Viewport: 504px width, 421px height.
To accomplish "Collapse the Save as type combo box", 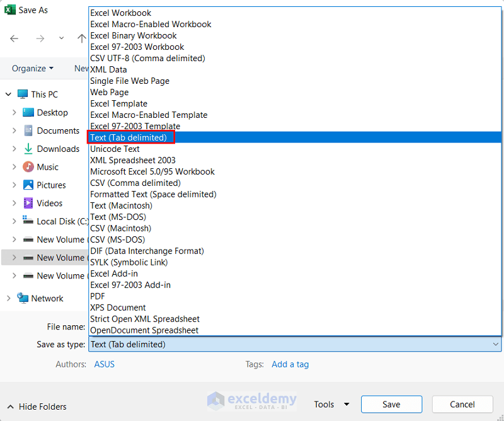I will pyautogui.click(x=496, y=345).
